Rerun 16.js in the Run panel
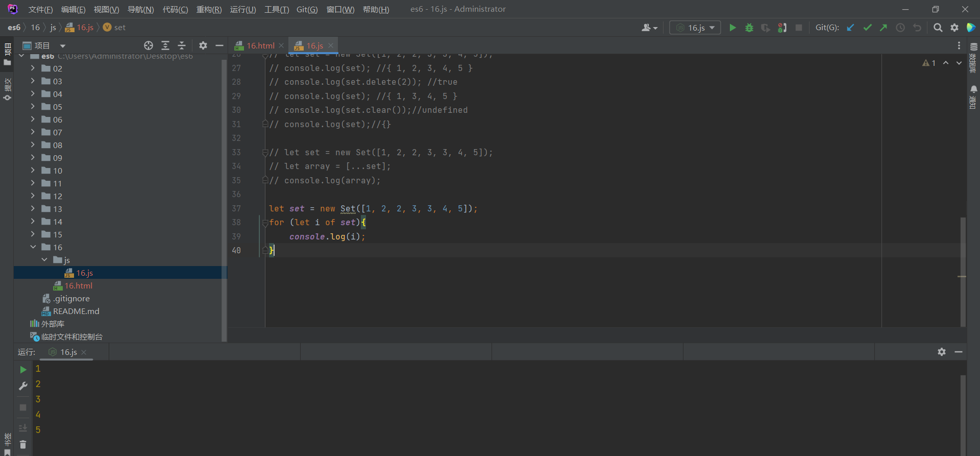The height and width of the screenshot is (456, 980). [x=23, y=369]
